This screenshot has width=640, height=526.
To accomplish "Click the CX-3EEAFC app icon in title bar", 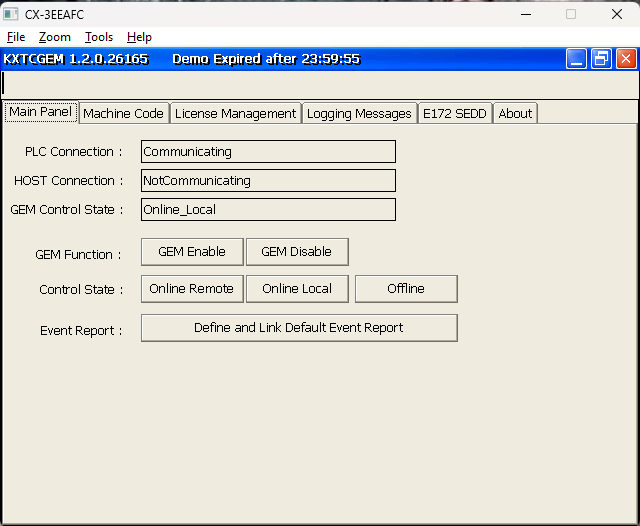I will [10, 14].
